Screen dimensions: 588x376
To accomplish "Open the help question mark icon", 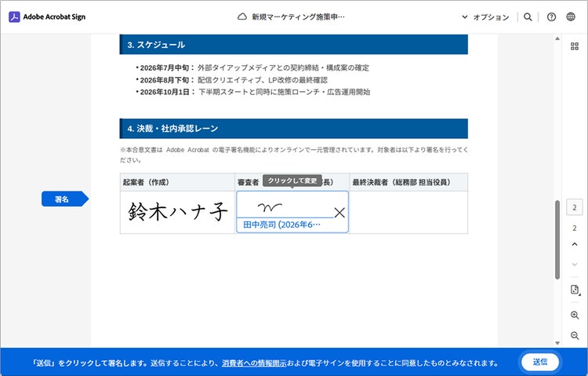I will click(x=551, y=17).
